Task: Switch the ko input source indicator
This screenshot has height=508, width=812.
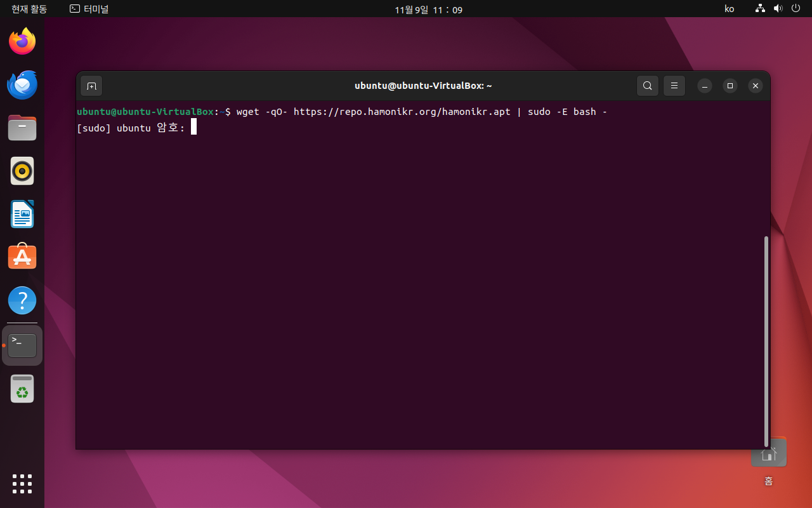Action: coord(730,10)
